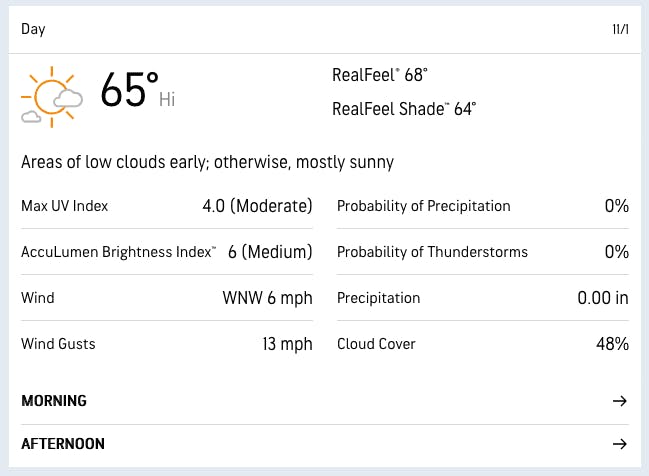
Task: Click the Wind Gusts label
Action: click(x=58, y=344)
